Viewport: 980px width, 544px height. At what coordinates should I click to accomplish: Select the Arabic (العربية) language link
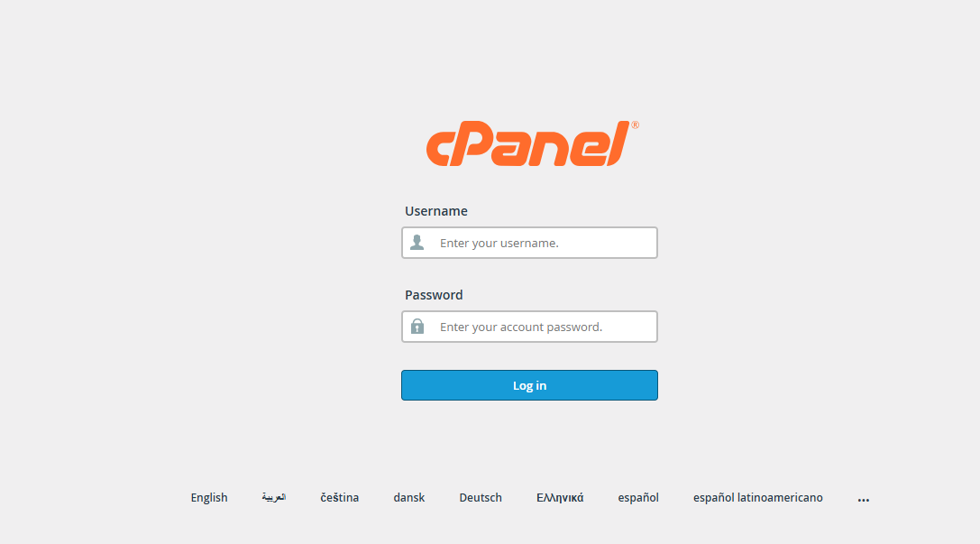[274, 498]
